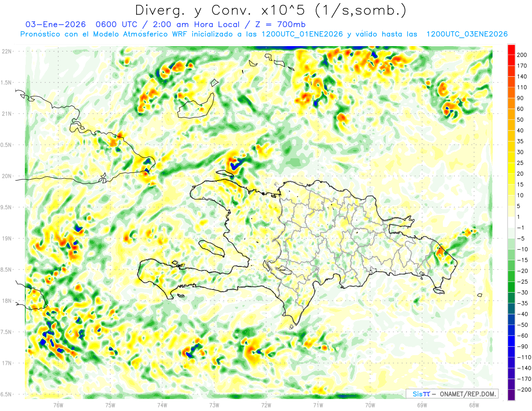The height and width of the screenshot is (411, 532).
Task: Click the '-25' color scale value
Action: point(522,282)
